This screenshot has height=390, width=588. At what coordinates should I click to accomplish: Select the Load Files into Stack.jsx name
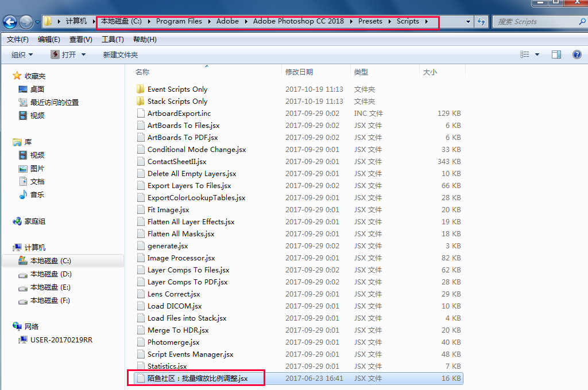click(187, 318)
